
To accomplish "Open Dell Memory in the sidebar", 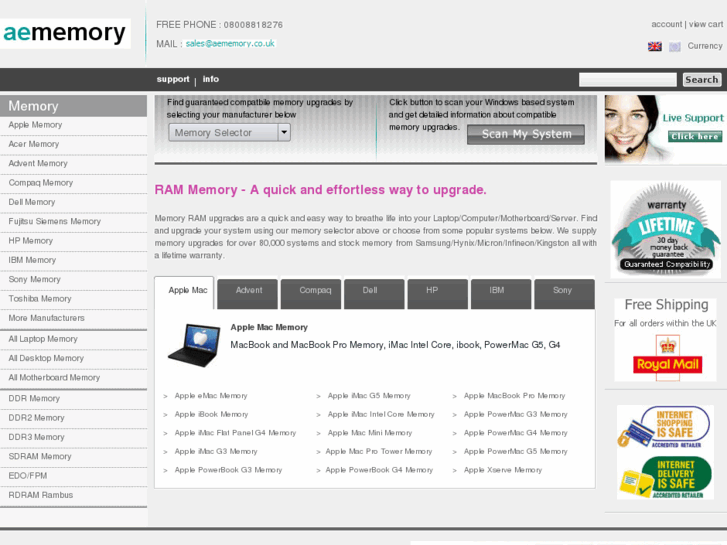I will click(x=32, y=202).
